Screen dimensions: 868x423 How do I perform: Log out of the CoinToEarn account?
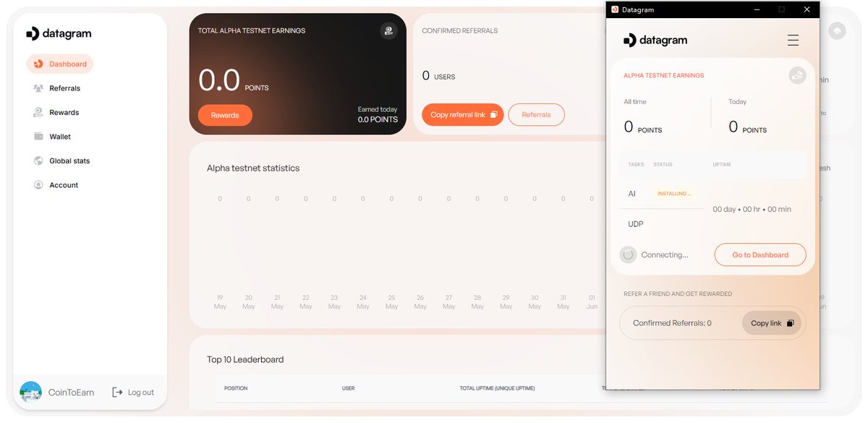point(133,392)
